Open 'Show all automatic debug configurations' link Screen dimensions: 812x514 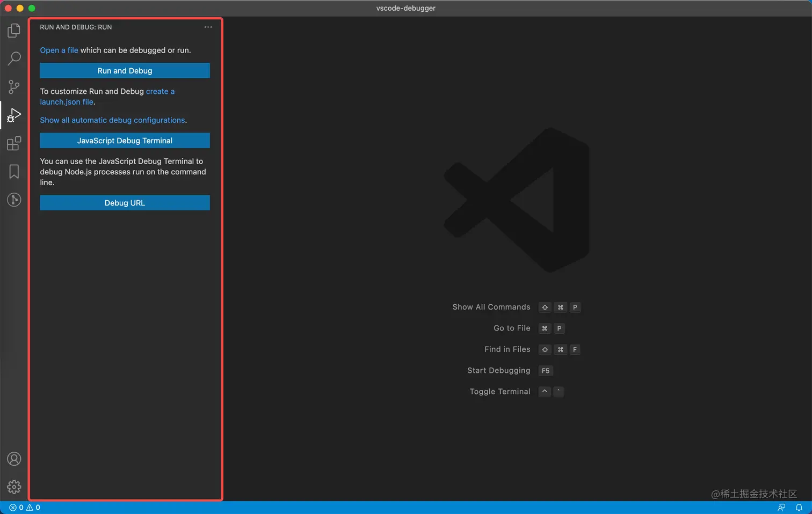tap(112, 120)
